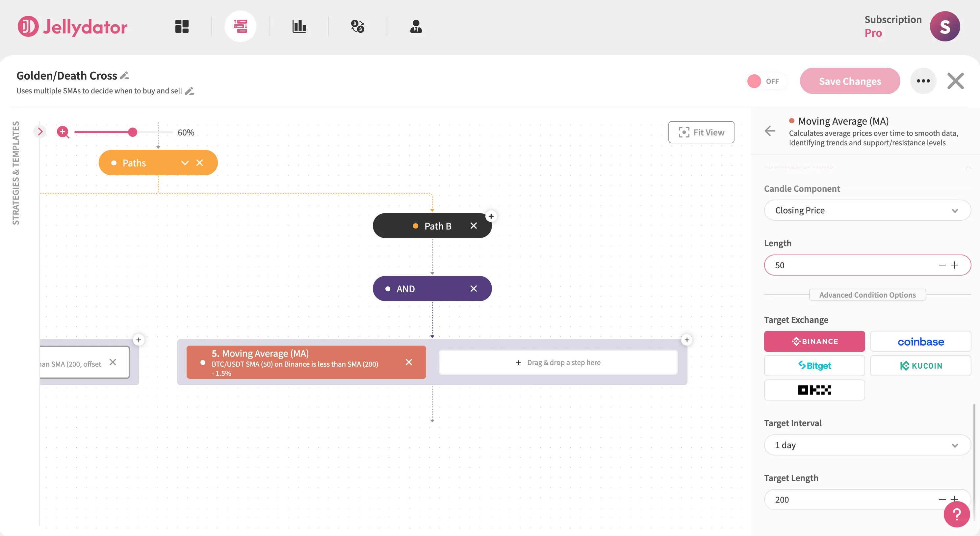Click the Fit View button
Image resolution: width=980 pixels, height=536 pixels.
(701, 132)
